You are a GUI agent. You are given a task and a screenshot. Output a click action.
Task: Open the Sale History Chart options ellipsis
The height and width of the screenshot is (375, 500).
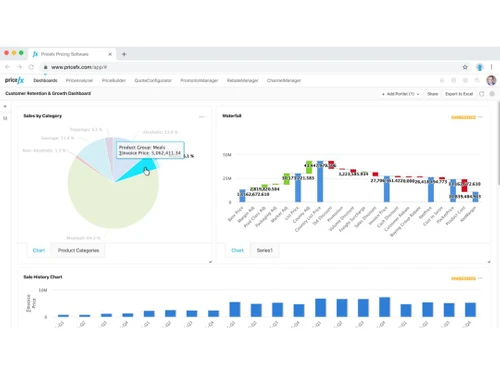[x=480, y=278]
